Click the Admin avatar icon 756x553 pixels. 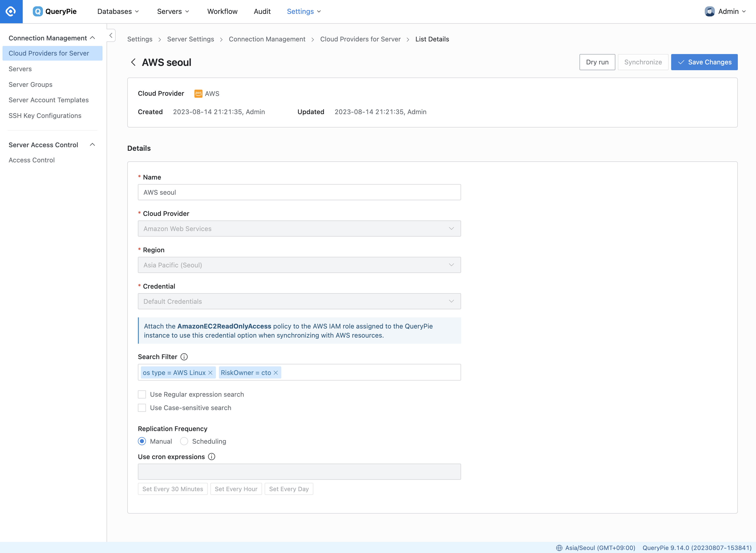pyautogui.click(x=710, y=11)
